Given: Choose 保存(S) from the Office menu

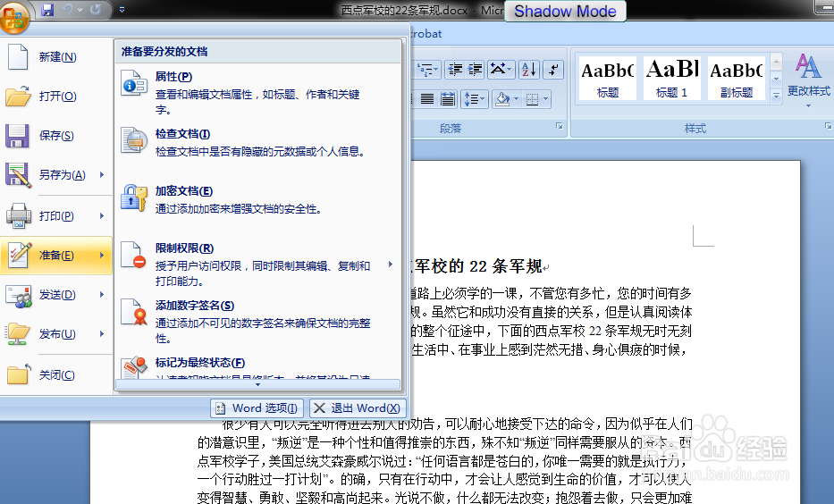Looking at the screenshot, I should coord(56,136).
